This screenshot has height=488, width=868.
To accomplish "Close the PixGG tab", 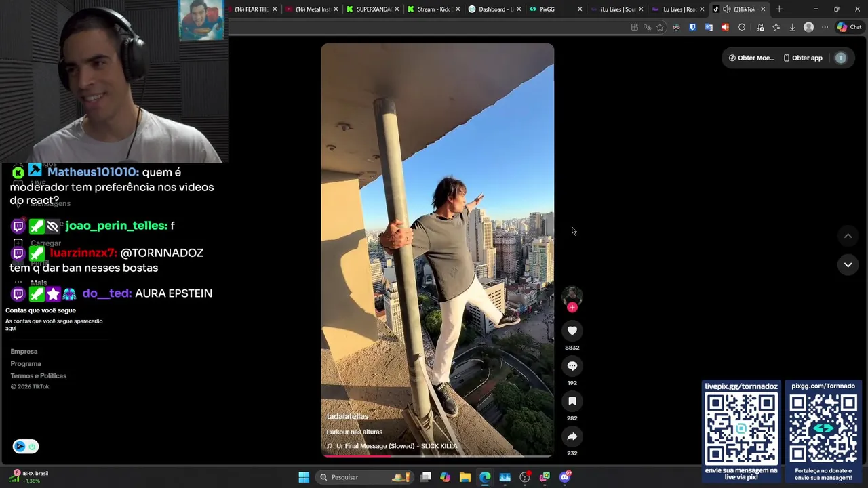I will [x=580, y=9].
